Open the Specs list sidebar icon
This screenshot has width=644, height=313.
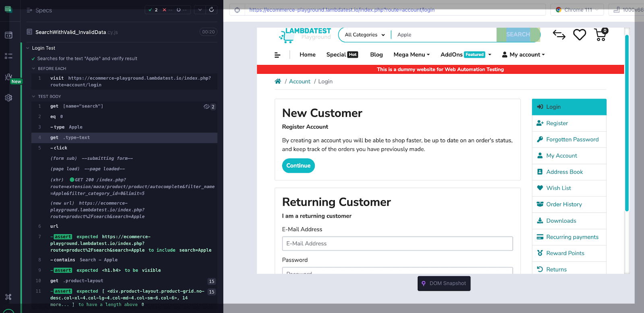coord(8,35)
